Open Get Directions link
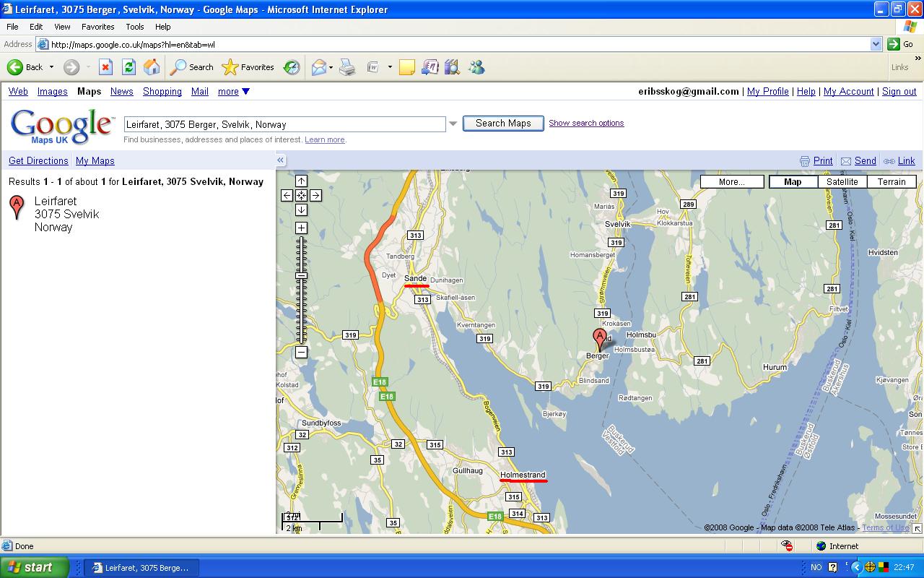Screen dimensions: 924x578 (38, 161)
